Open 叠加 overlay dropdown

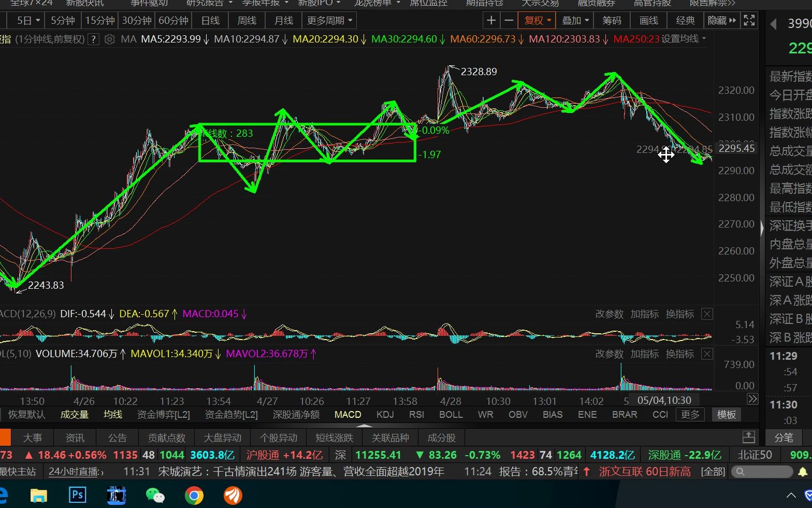click(x=576, y=21)
